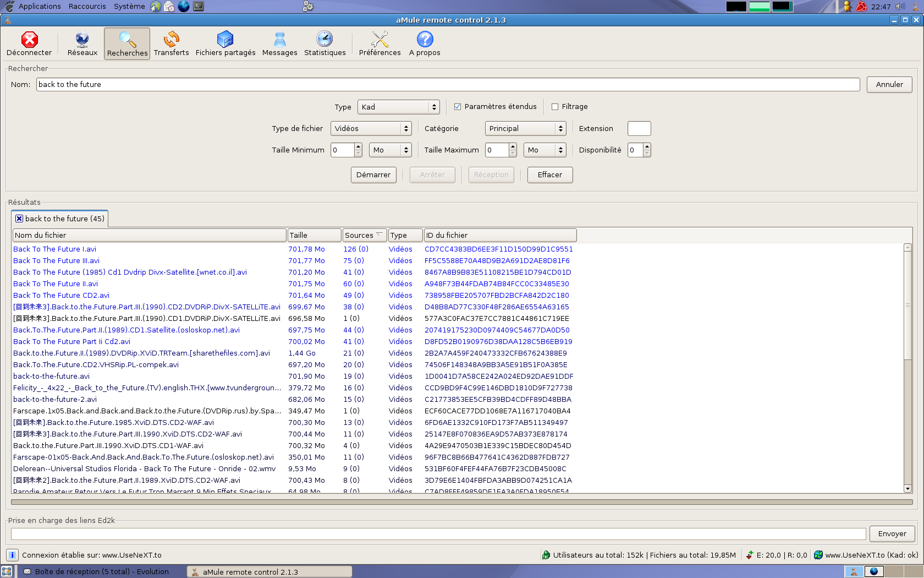The height and width of the screenshot is (578, 924).
Task: Close the 'back to the future' results tab
Action: coord(19,219)
